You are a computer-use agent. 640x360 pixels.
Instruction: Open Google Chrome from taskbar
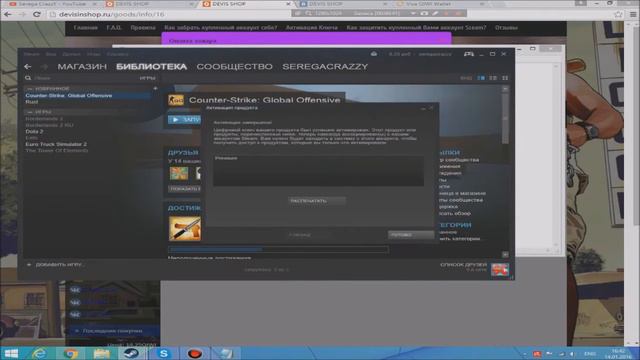pyautogui.click(x=70, y=353)
